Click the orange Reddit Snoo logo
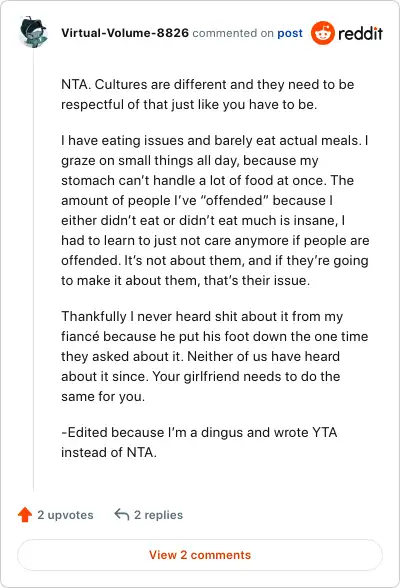This screenshot has height=588, width=400. click(x=322, y=33)
